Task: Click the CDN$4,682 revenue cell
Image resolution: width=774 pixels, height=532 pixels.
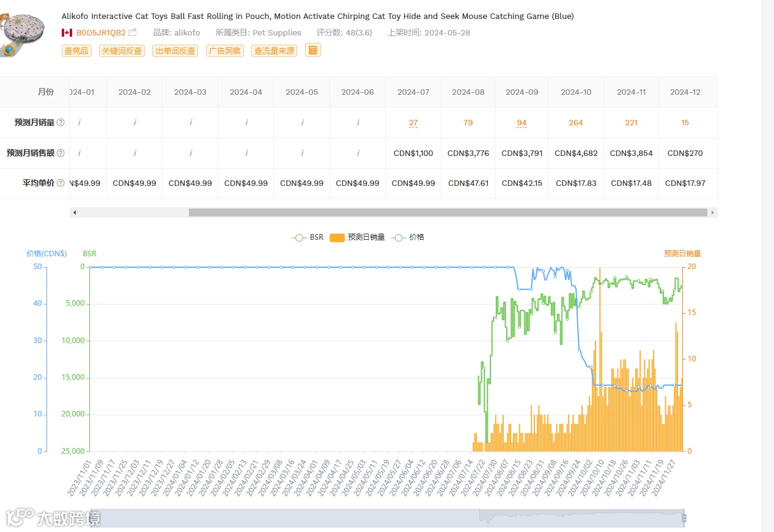Action: point(576,153)
